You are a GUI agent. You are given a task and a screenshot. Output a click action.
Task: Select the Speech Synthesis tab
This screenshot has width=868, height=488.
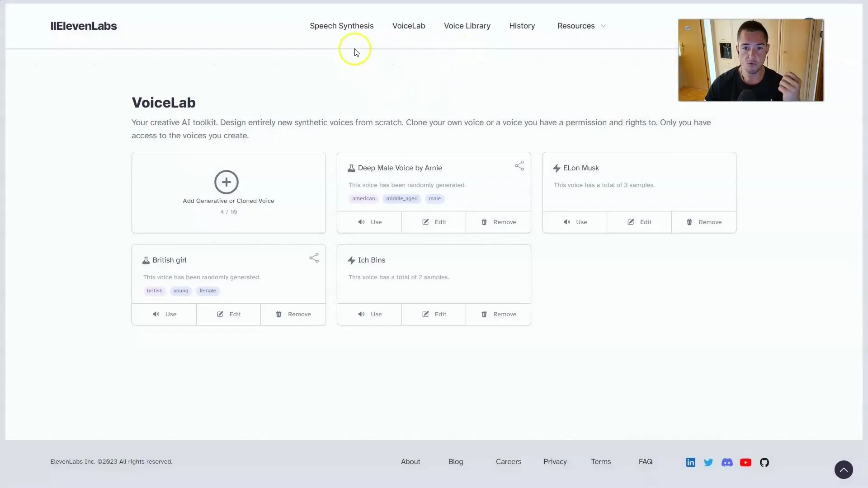pyautogui.click(x=342, y=26)
